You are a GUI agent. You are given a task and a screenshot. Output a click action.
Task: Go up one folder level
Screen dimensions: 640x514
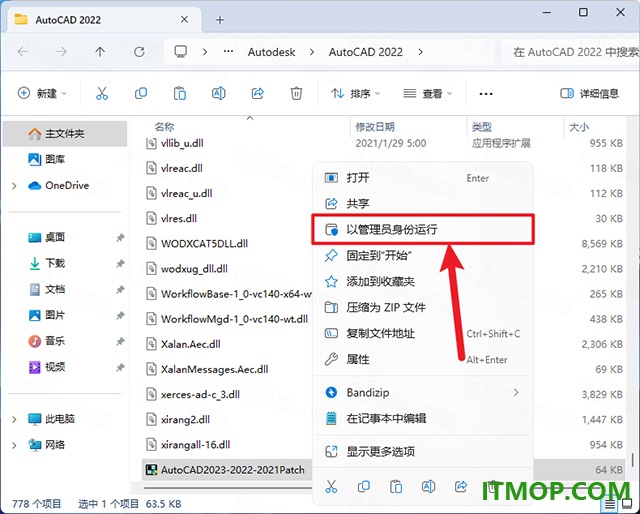(x=100, y=52)
